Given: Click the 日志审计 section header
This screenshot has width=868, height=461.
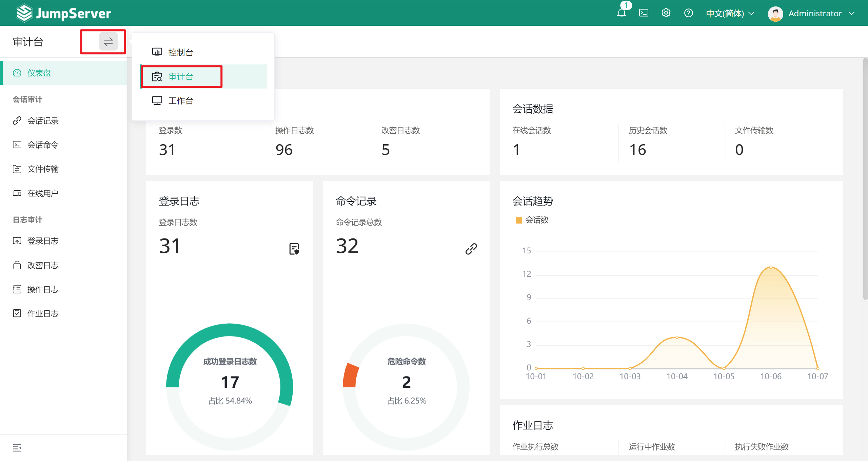Looking at the screenshot, I should (27, 220).
